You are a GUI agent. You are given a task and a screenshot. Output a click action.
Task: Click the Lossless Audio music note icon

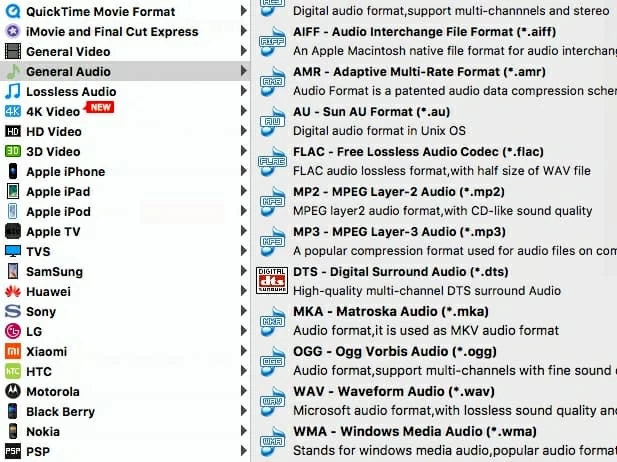pyautogui.click(x=13, y=92)
